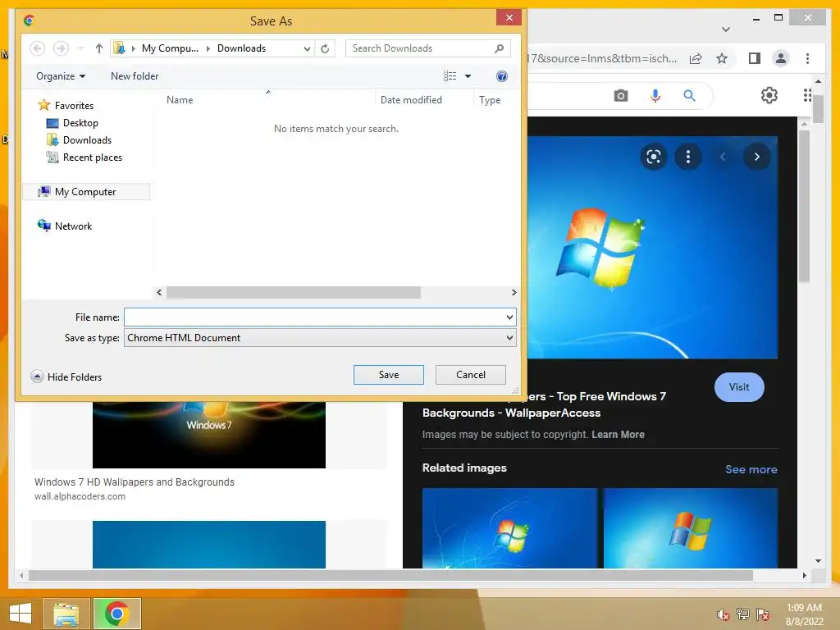Viewport: 840px width, 630px height.
Task: Open the Windows Start button
Action: coord(21,614)
